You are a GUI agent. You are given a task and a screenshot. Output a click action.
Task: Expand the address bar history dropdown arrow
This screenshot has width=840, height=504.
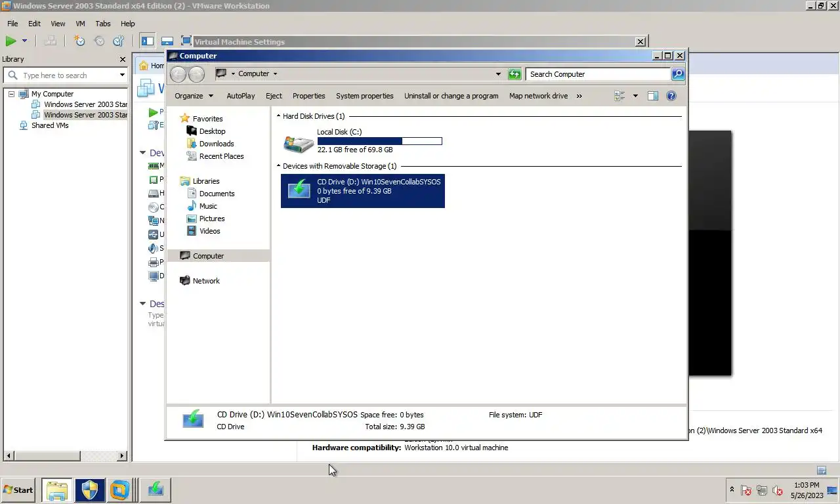click(498, 74)
